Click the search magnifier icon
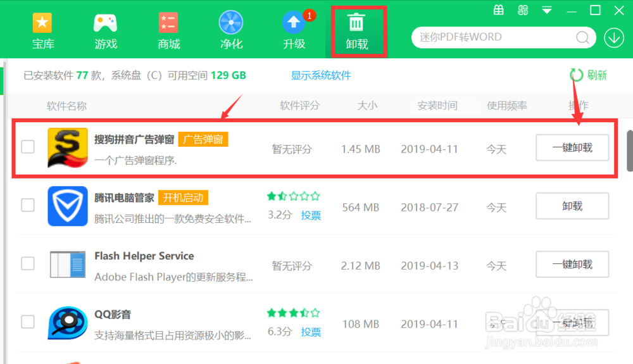 (582, 37)
